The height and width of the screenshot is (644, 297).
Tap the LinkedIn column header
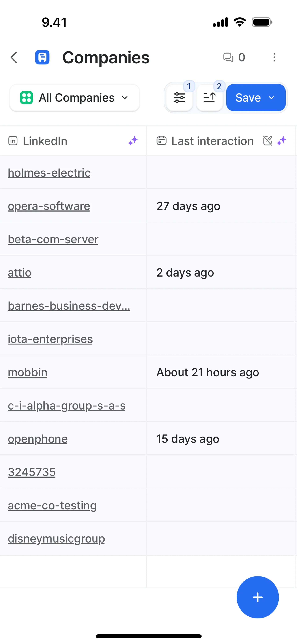pos(45,141)
